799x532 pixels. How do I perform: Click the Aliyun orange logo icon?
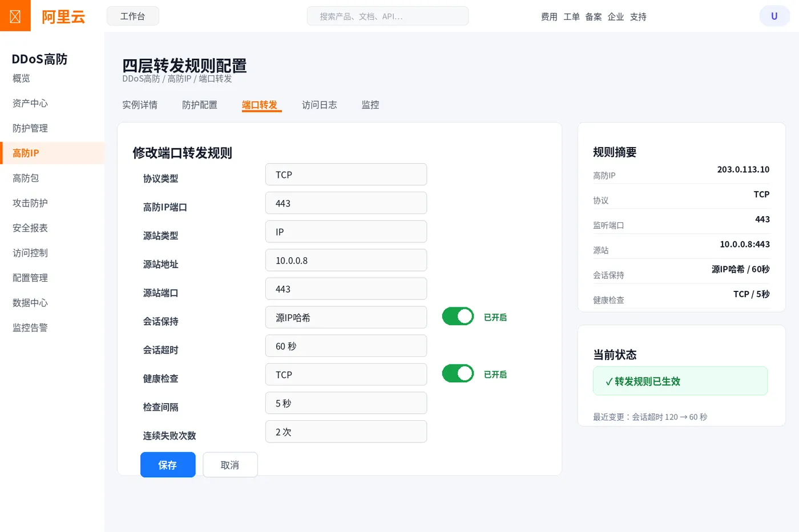[x=15, y=15]
